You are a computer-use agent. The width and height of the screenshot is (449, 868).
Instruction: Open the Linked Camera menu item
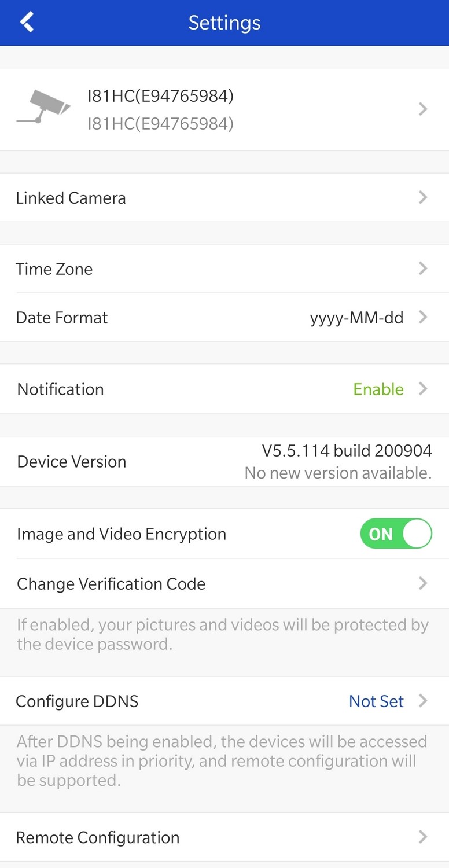pyautogui.click(x=71, y=198)
